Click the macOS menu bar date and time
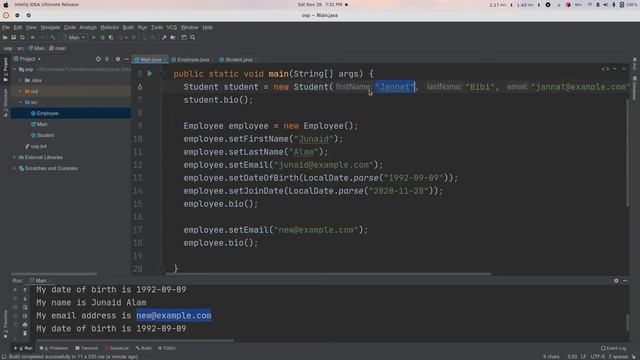The height and width of the screenshot is (360, 640). 320,4
